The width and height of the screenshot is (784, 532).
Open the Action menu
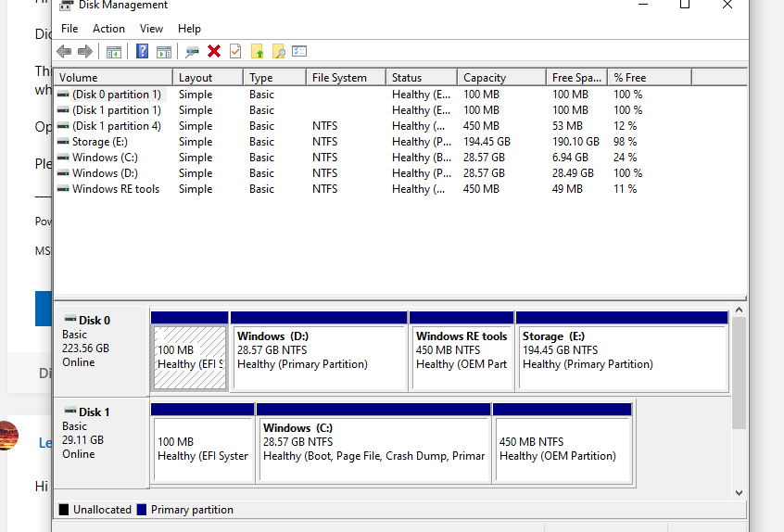coord(108,29)
